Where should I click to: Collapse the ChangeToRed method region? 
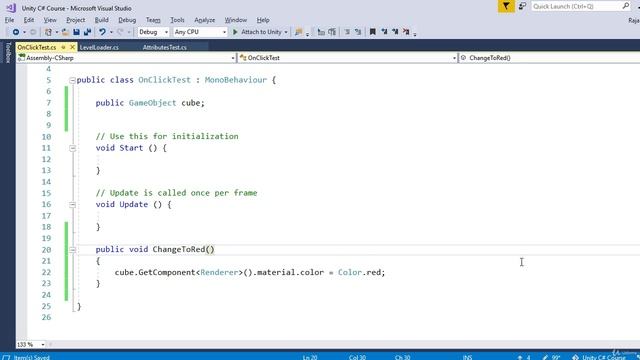72,249
